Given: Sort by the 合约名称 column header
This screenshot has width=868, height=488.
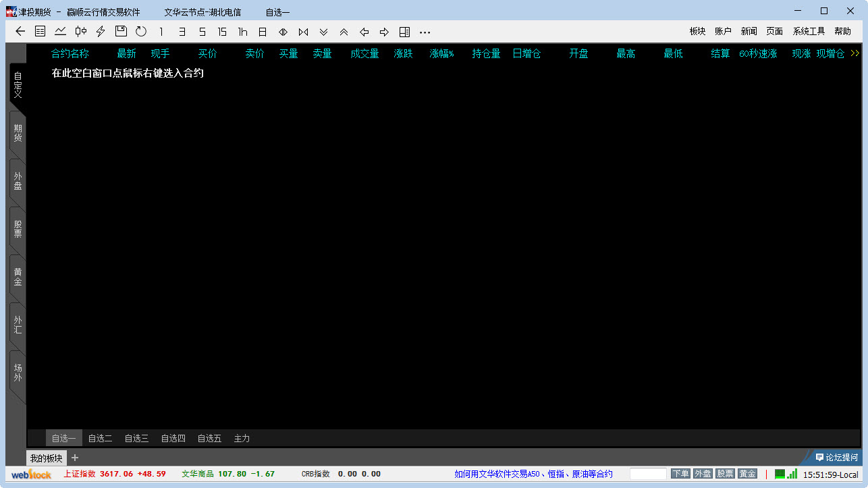Looking at the screenshot, I should pos(70,53).
